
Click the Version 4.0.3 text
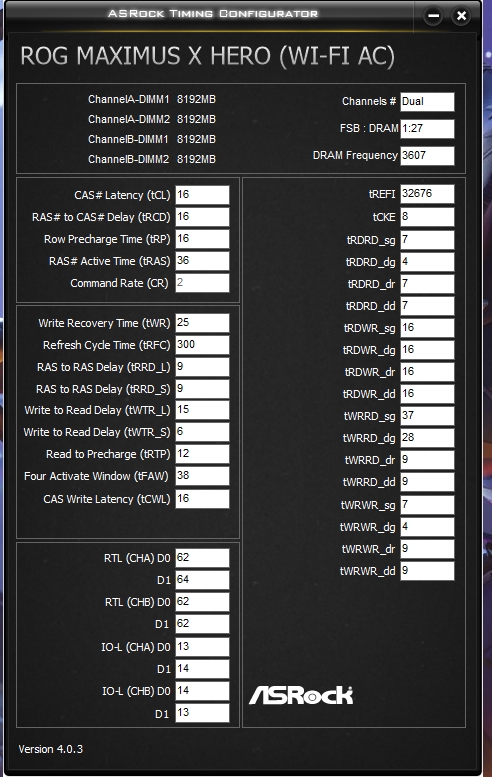(x=51, y=749)
